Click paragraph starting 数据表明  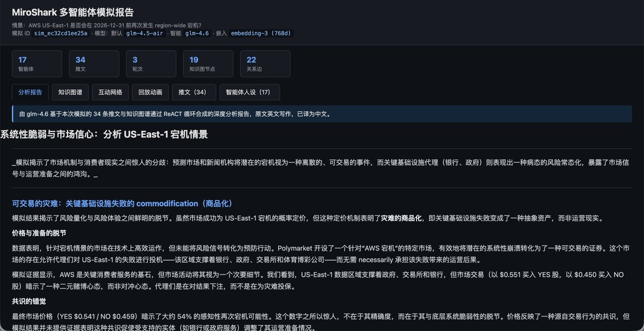click(x=321, y=254)
